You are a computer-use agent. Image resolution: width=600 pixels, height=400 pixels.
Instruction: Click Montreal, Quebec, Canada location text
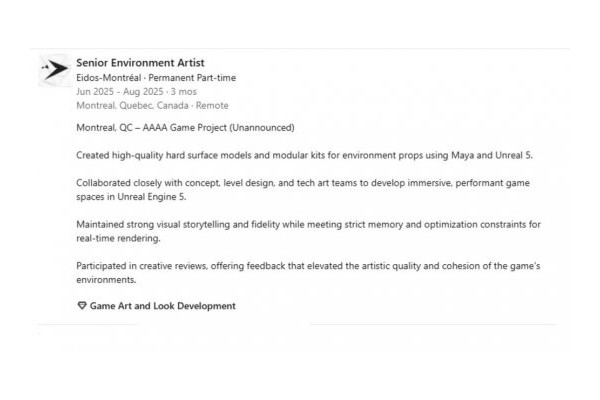coord(132,106)
